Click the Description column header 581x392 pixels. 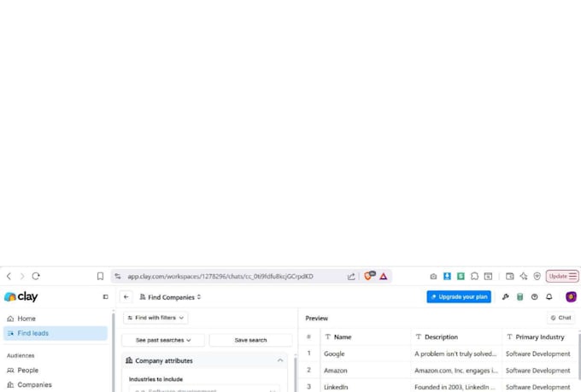point(456,336)
